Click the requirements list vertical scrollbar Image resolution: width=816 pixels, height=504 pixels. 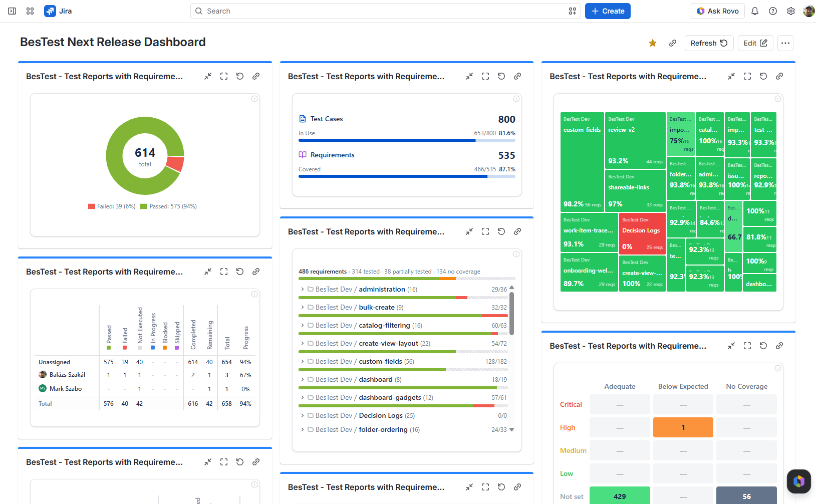pyautogui.click(x=511, y=313)
